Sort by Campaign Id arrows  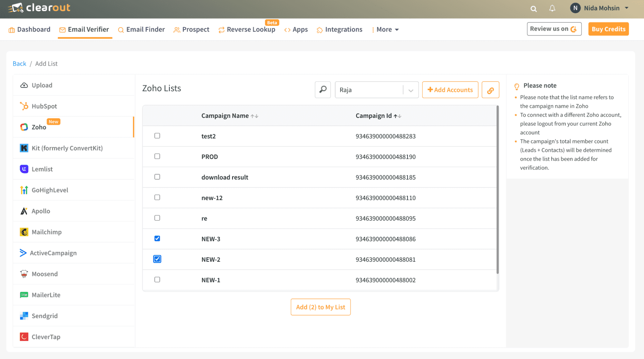point(397,116)
